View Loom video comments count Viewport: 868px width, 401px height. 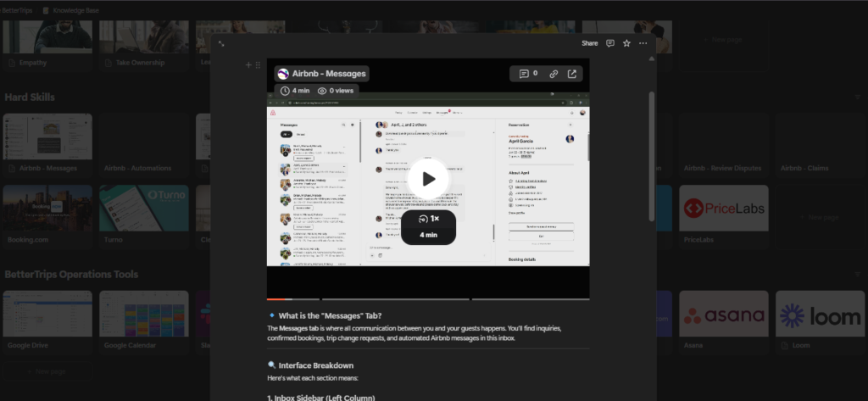click(529, 74)
